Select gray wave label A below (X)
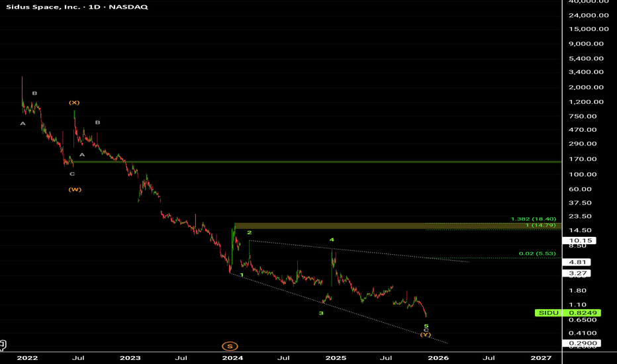The width and height of the screenshot is (617, 364). (x=82, y=155)
